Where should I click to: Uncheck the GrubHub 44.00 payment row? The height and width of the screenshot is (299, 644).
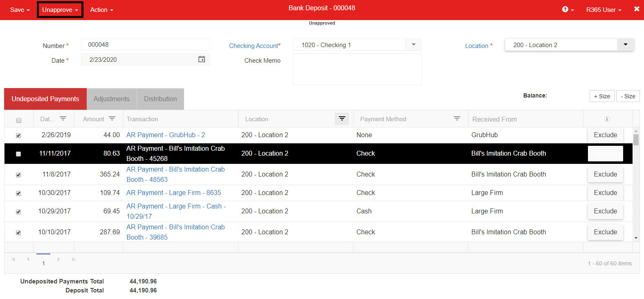coord(18,136)
